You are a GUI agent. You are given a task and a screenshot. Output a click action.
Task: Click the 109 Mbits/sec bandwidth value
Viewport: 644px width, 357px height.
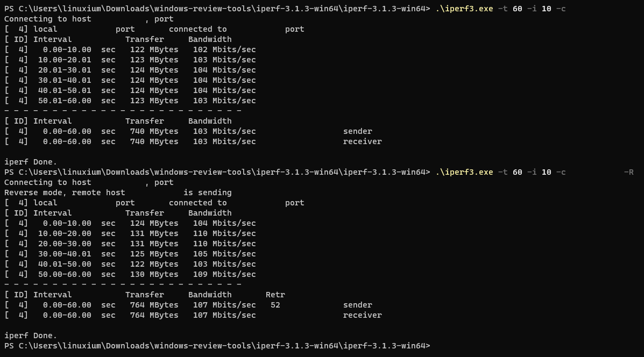point(224,274)
